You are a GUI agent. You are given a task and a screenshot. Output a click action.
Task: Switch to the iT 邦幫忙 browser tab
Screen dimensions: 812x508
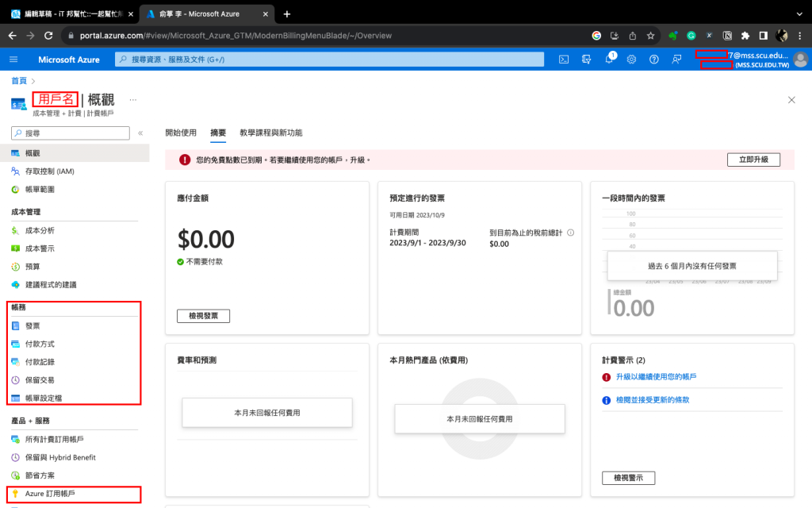pos(72,14)
